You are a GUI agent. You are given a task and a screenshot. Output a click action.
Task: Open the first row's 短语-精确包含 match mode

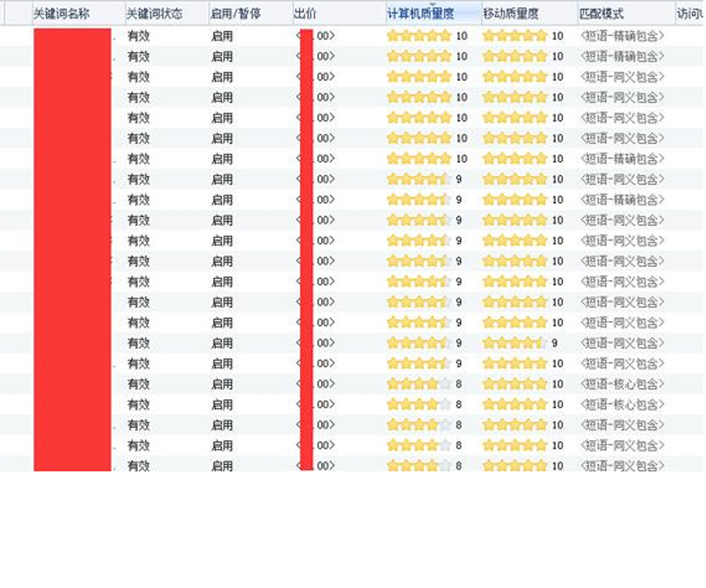pyautogui.click(x=621, y=36)
